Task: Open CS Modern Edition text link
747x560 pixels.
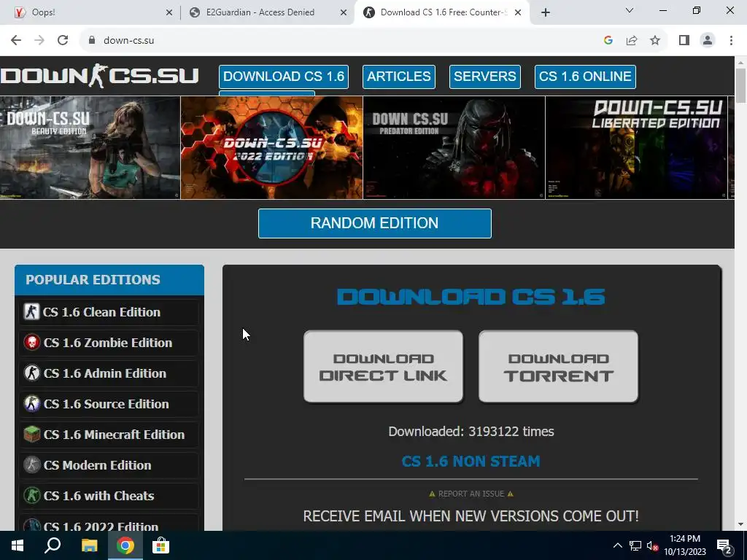Action: (x=98, y=464)
